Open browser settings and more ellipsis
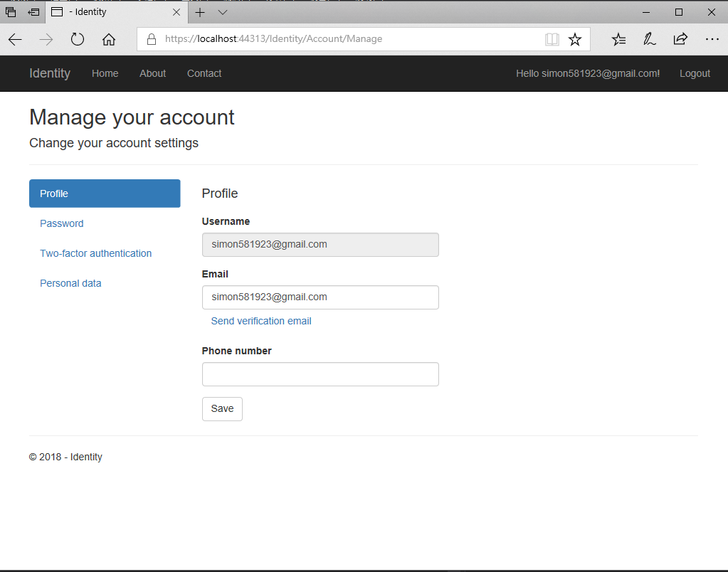Image resolution: width=728 pixels, height=572 pixels. pos(712,39)
